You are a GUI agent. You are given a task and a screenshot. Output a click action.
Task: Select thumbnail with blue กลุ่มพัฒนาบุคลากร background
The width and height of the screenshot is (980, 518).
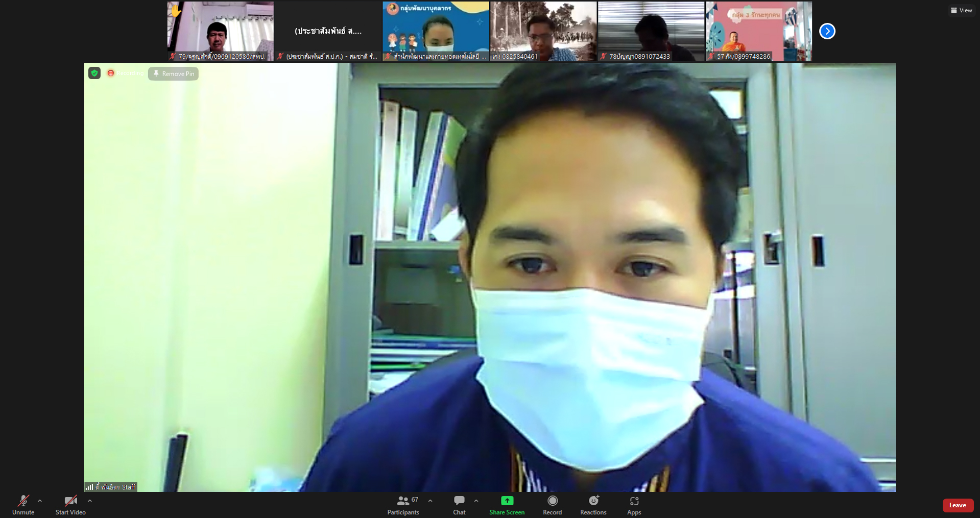pyautogui.click(x=436, y=31)
